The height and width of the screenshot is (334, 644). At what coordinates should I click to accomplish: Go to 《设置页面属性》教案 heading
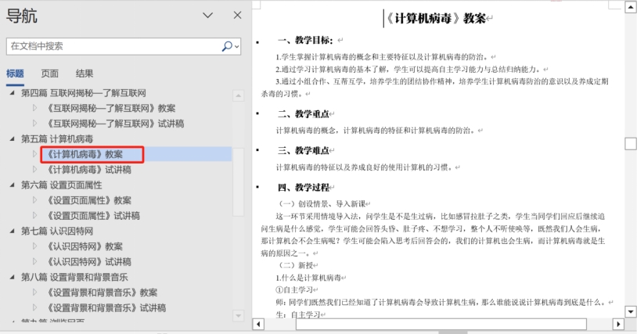point(89,200)
